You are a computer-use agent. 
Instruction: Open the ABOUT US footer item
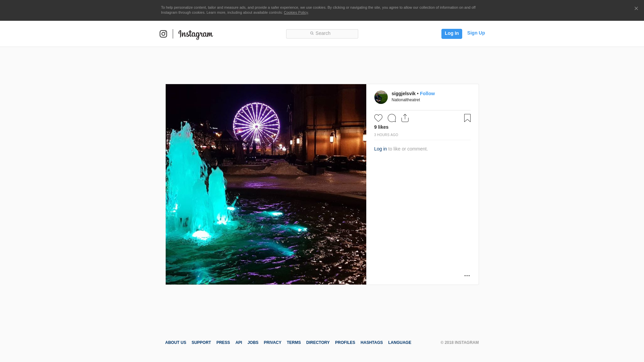175,343
